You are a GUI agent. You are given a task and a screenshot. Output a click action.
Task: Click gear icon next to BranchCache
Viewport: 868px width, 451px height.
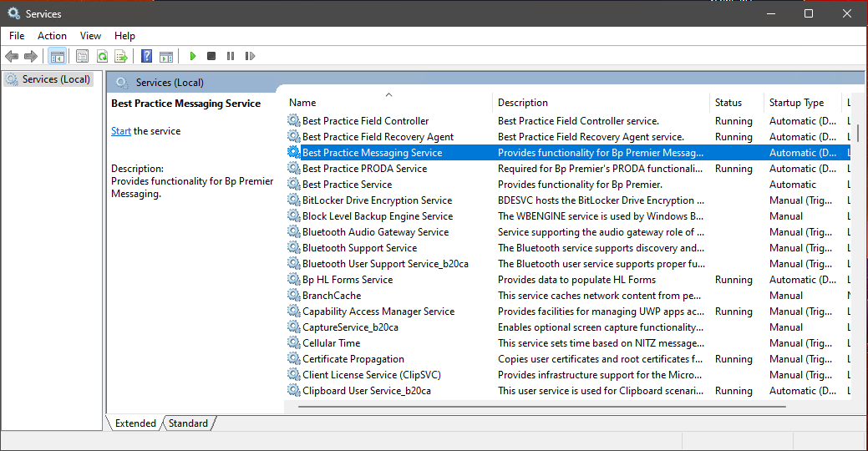(293, 295)
